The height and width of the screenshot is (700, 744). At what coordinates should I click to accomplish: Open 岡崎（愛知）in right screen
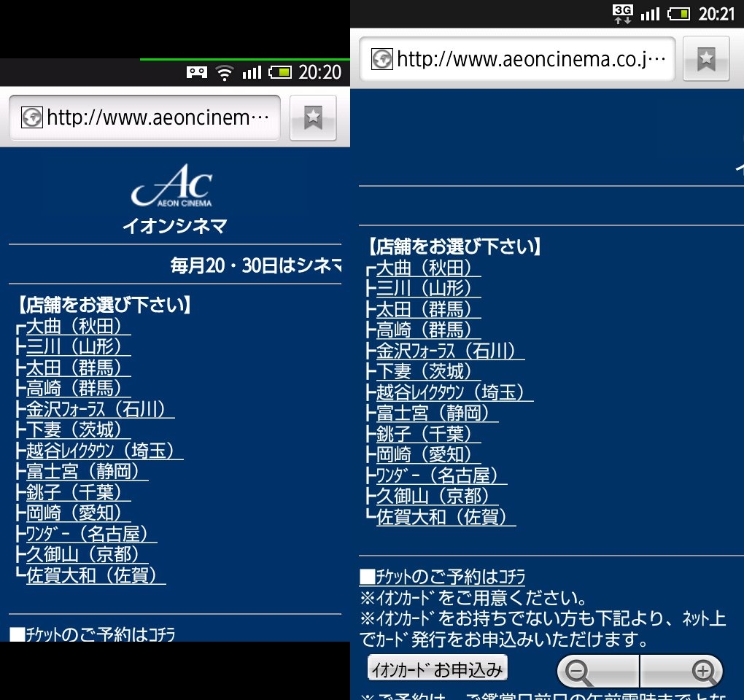point(428,454)
